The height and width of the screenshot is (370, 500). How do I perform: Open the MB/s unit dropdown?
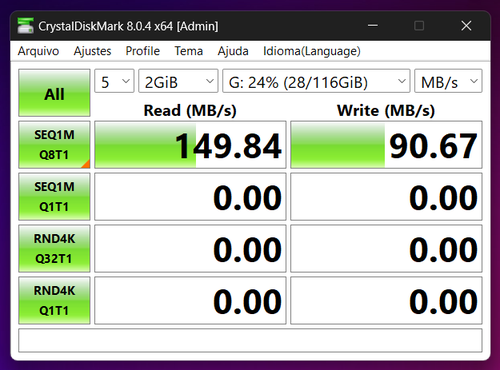click(x=448, y=81)
